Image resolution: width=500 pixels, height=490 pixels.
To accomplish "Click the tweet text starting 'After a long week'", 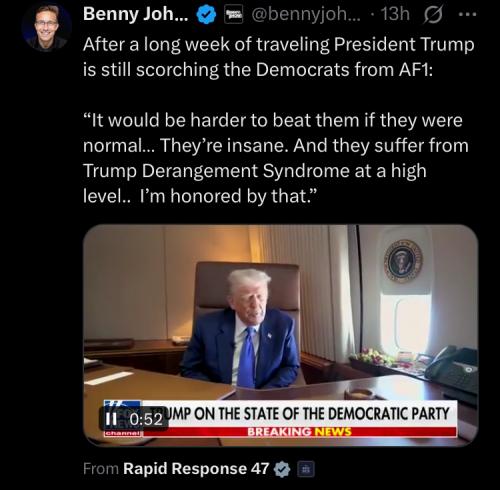I will click(x=279, y=57).
